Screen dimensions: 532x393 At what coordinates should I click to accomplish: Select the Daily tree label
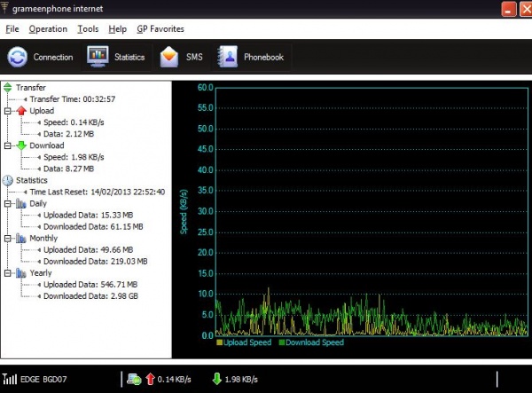tap(38, 203)
